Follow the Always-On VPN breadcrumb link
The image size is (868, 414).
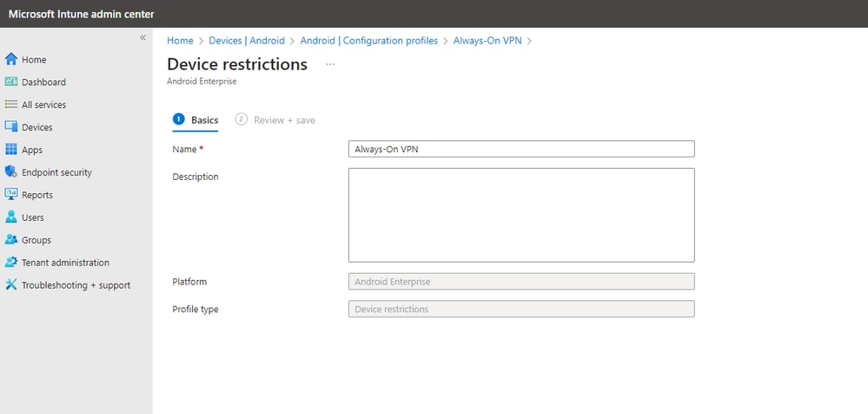pos(487,41)
